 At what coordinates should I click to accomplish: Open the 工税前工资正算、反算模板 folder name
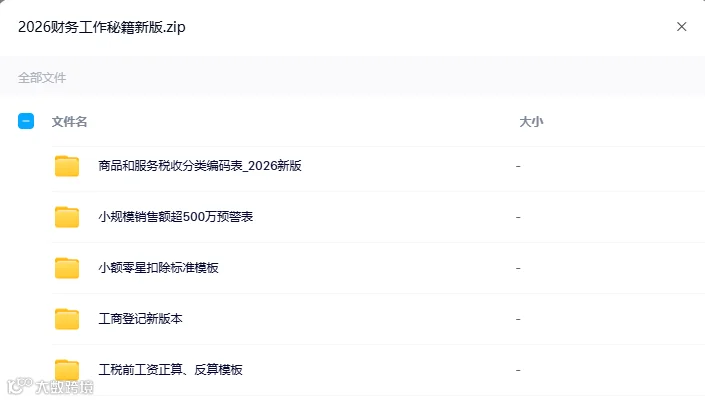(170, 370)
